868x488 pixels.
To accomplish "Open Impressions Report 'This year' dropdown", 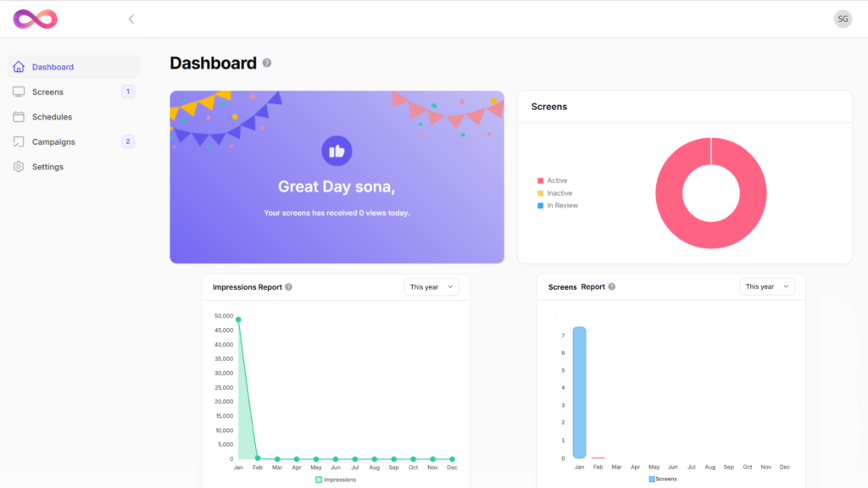I will (x=431, y=287).
